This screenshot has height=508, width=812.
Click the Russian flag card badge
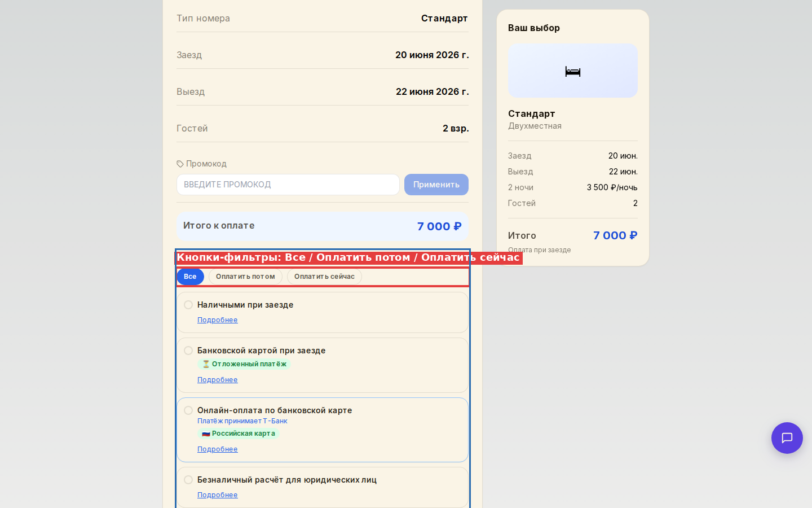(x=238, y=433)
